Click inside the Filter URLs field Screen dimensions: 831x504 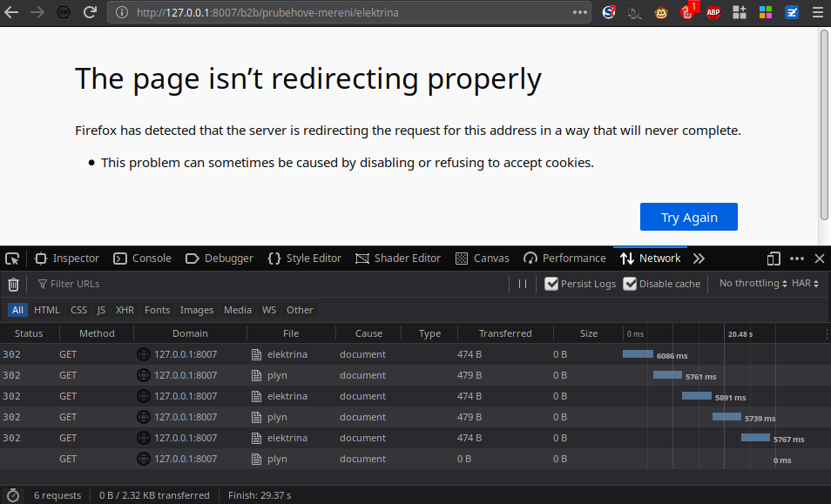tap(261, 284)
